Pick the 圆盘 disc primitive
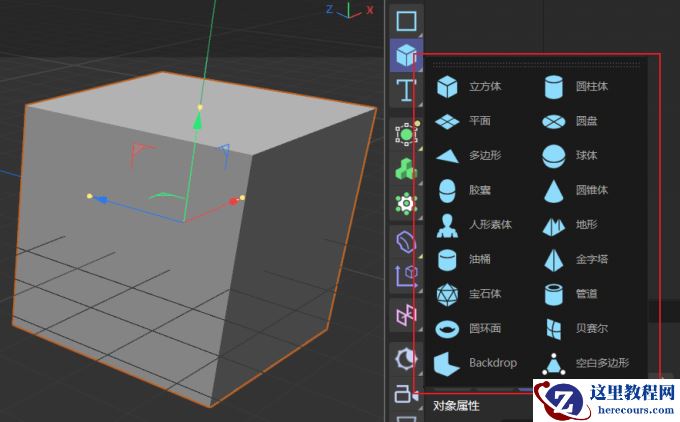Viewport: 680px width, 422px height. click(570, 121)
